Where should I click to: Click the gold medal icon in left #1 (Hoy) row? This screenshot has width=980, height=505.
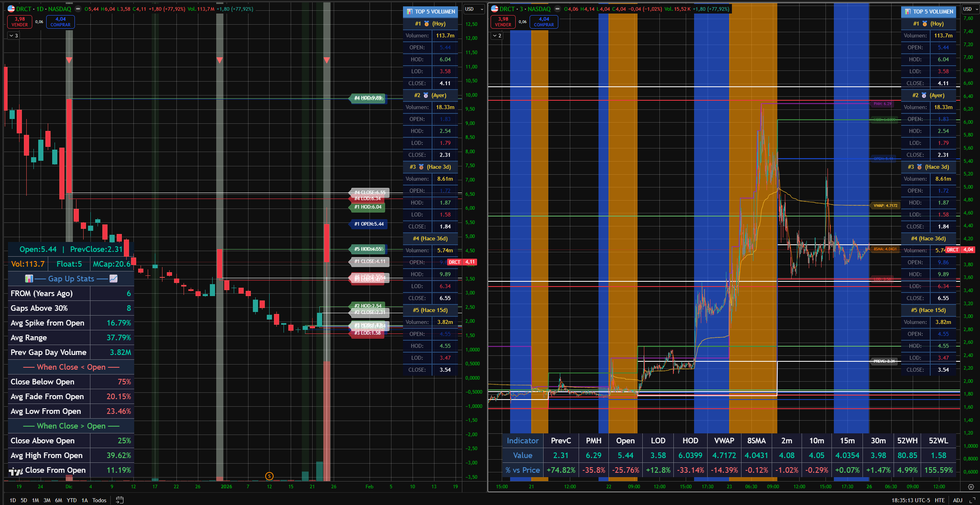click(426, 23)
